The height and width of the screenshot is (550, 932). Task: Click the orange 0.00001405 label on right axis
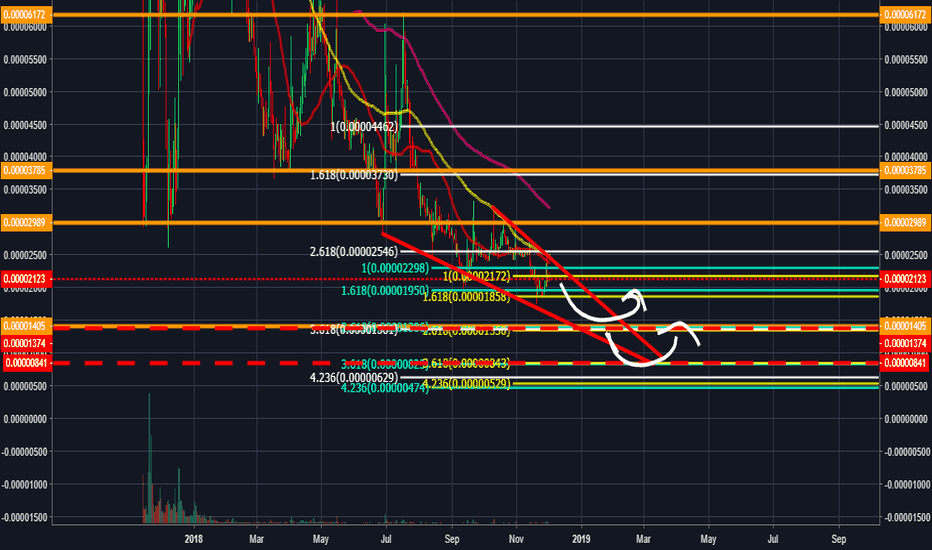[x=905, y=326]
